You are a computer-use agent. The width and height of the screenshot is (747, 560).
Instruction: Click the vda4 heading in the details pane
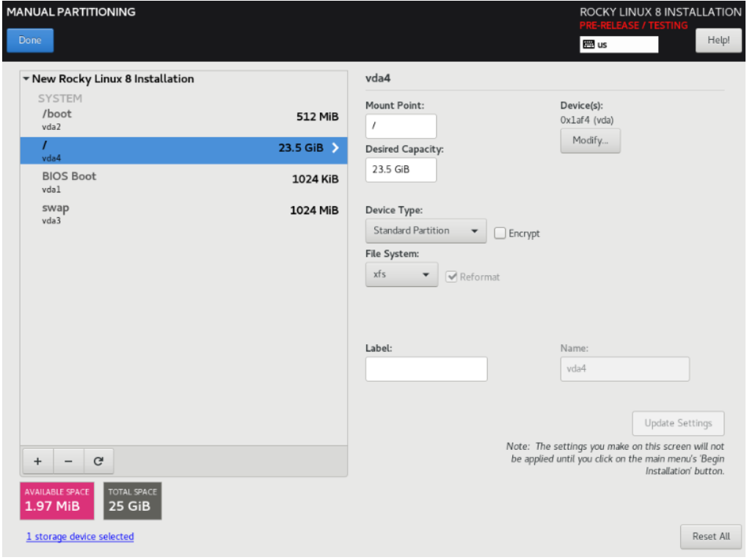point(378,78)
